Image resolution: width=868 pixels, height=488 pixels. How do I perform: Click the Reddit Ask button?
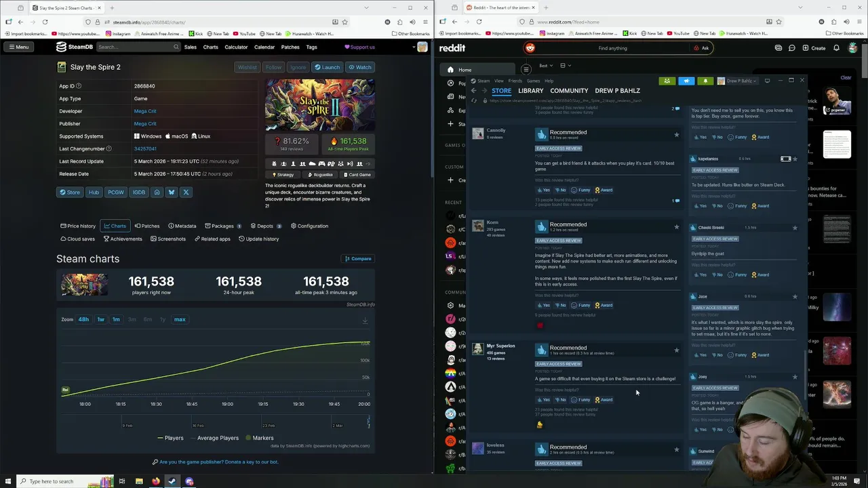[x=701, y=48]
